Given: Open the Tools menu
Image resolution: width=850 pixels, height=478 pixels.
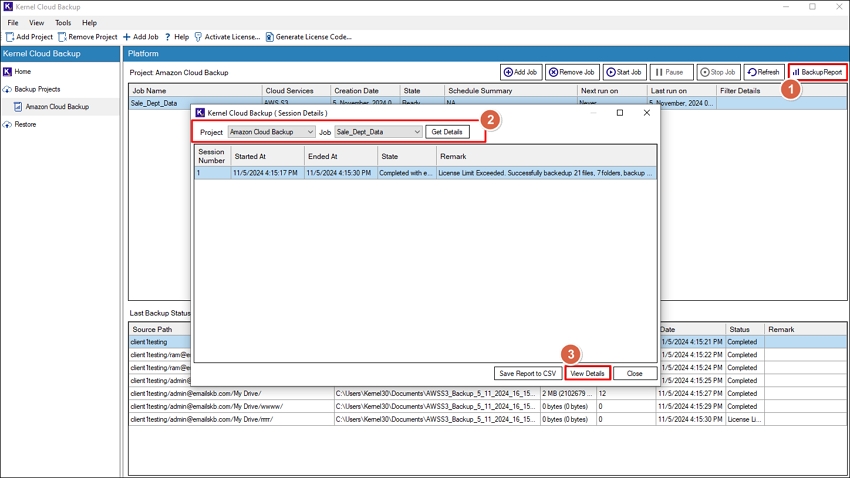Looking at the screenshot, I should [63, 23].
